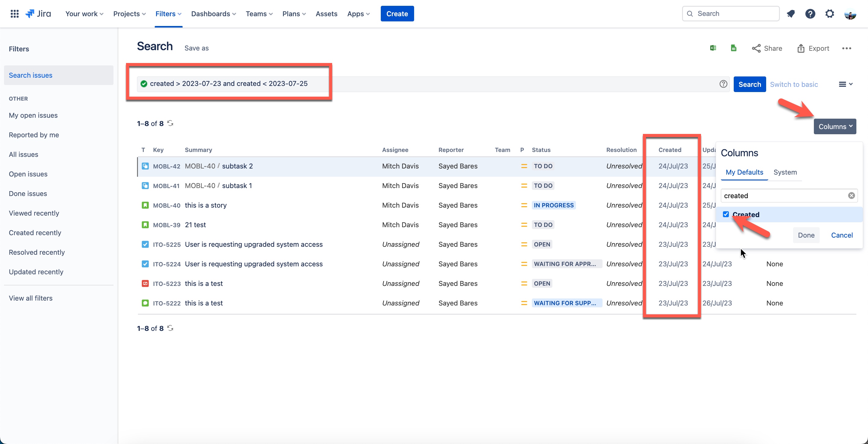Open the Settings gear icon
This screenshot has width=868, height=444.
pyautogui.click(x=829, y=13)
